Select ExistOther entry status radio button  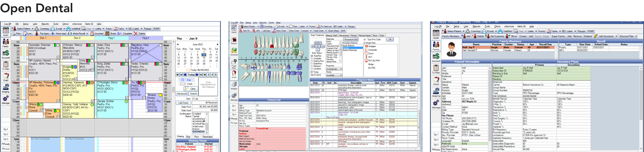tap(312, 64)
